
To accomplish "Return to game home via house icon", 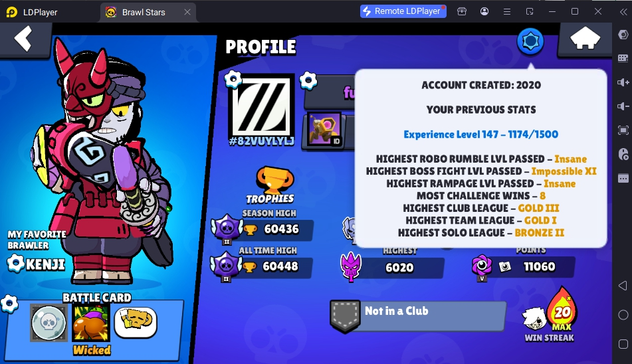I will [x=585, y=39].
